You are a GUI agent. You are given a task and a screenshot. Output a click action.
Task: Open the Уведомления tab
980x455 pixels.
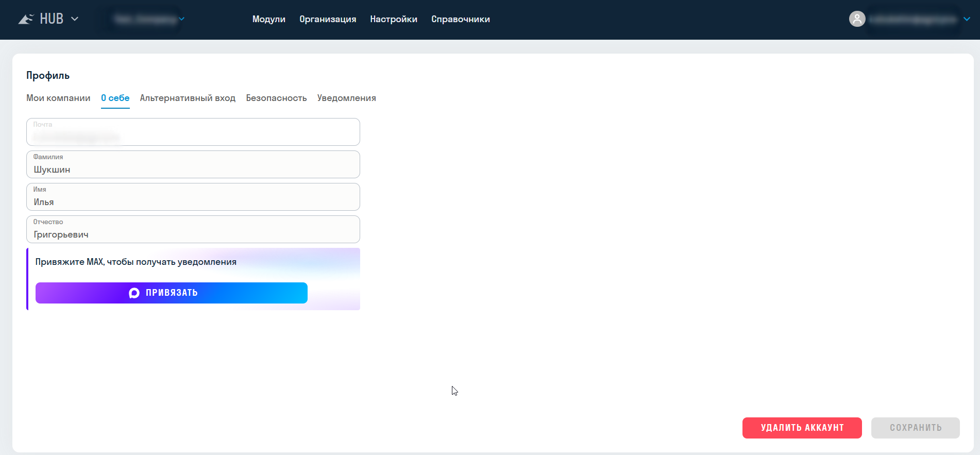[x=347, y=98]
